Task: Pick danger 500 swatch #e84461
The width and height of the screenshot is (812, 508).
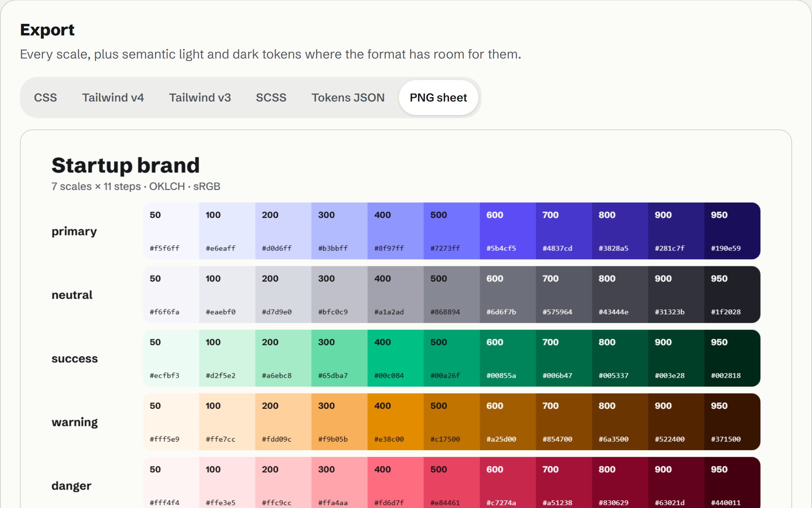Action: (x=452, y=483)
